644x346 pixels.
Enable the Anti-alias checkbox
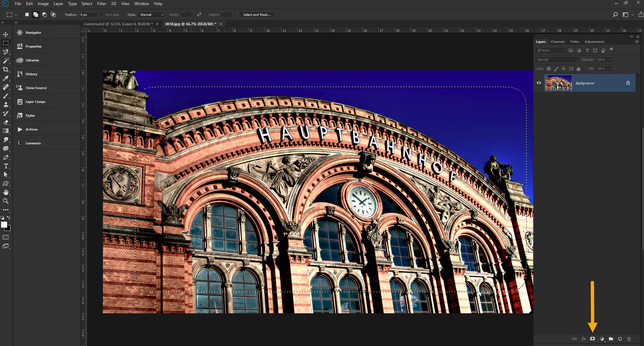pos(102,15)
